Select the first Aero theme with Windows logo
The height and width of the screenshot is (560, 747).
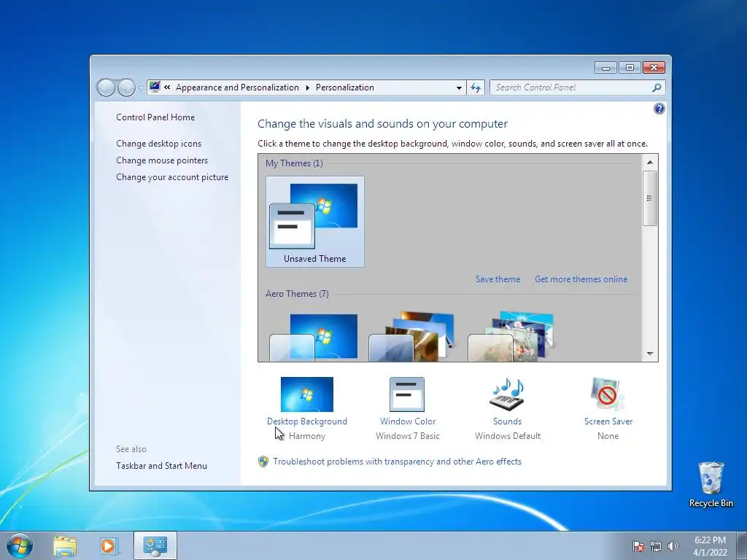[x=314, y=338]
